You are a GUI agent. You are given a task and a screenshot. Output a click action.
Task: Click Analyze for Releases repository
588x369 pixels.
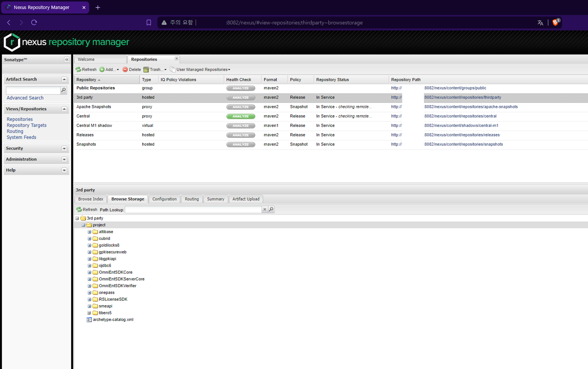tap(241, 135)
